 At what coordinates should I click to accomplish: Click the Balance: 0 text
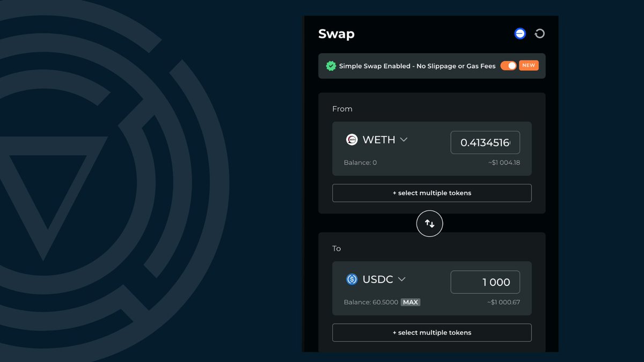coord(360,162)
